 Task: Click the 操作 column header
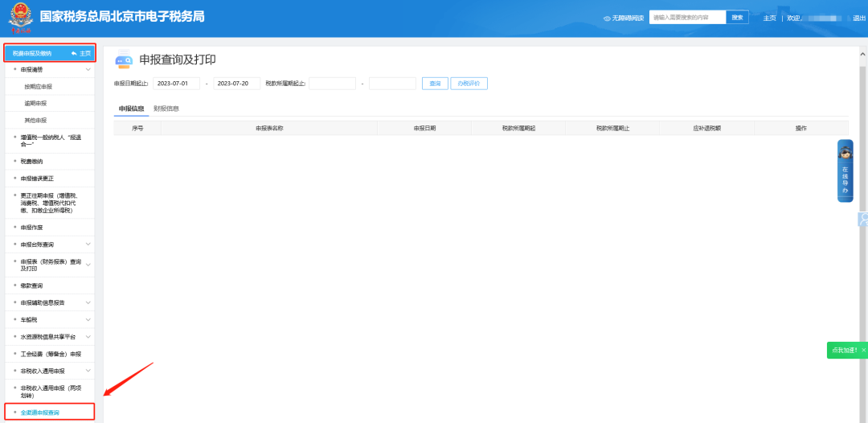click(x=801, y=128)
